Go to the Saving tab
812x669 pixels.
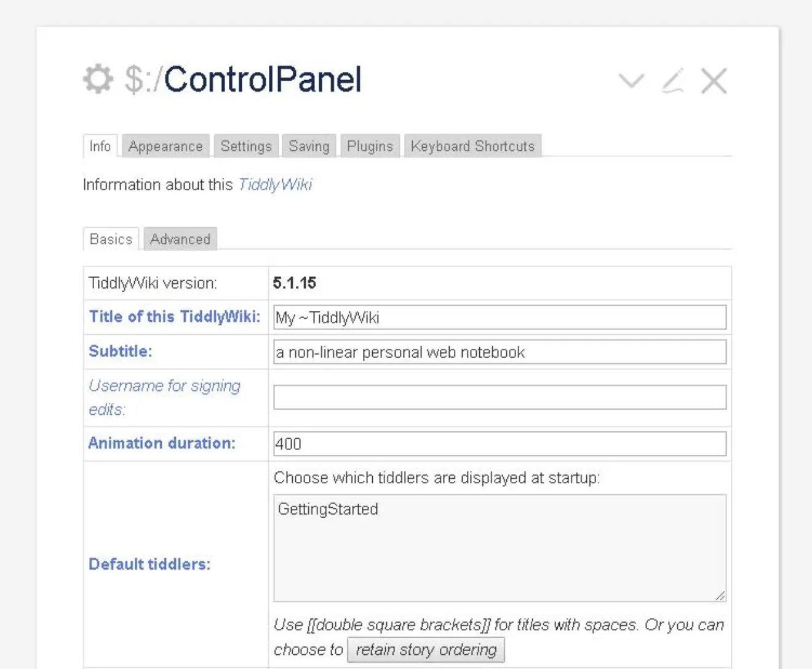(x=309, y=146)
